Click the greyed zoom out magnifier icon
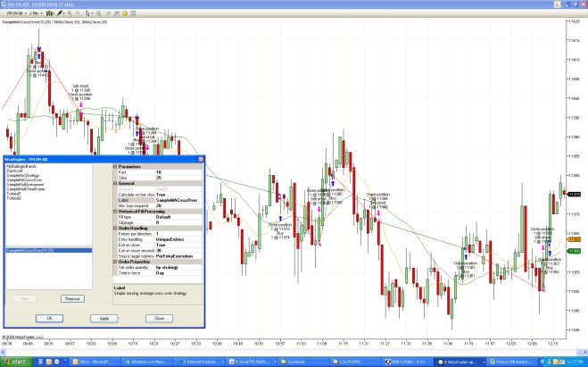This screenshot has width=588, height=367. [78, 13]
